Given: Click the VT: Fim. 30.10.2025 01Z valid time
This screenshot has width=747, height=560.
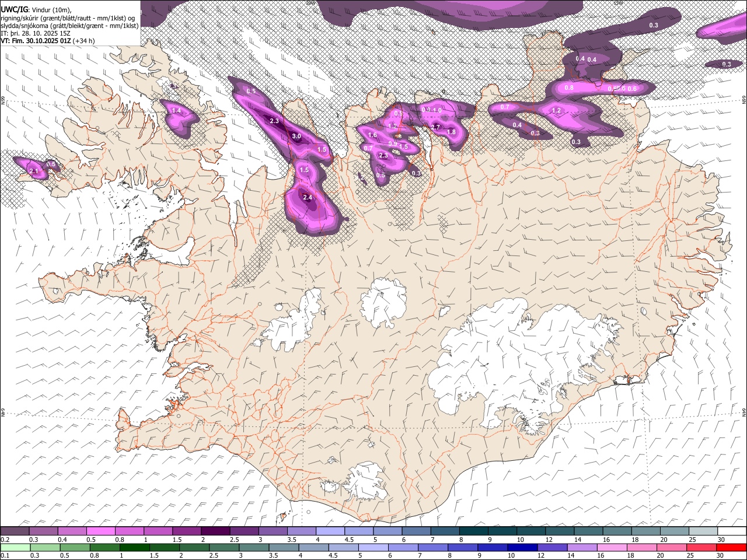Looking at the screenshot, I should click(x=36, y=41).
